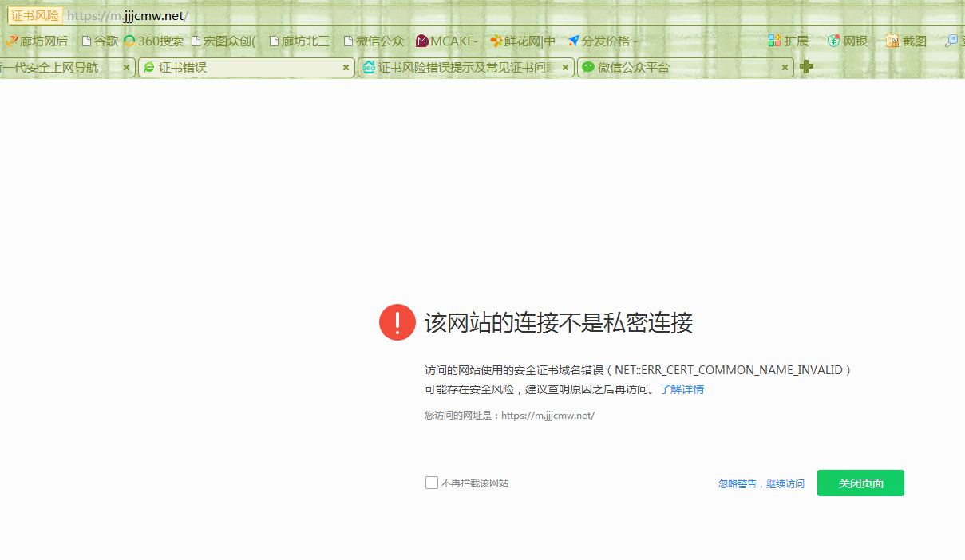Close the 证书错误 tab

pos(346,67)
